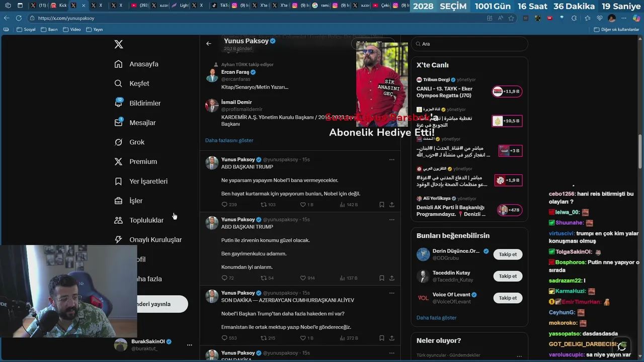The width and height of the screenshot is (644, 362).
Task: Reply to the Putin zirve tweet
Action: tap(228, 278)
